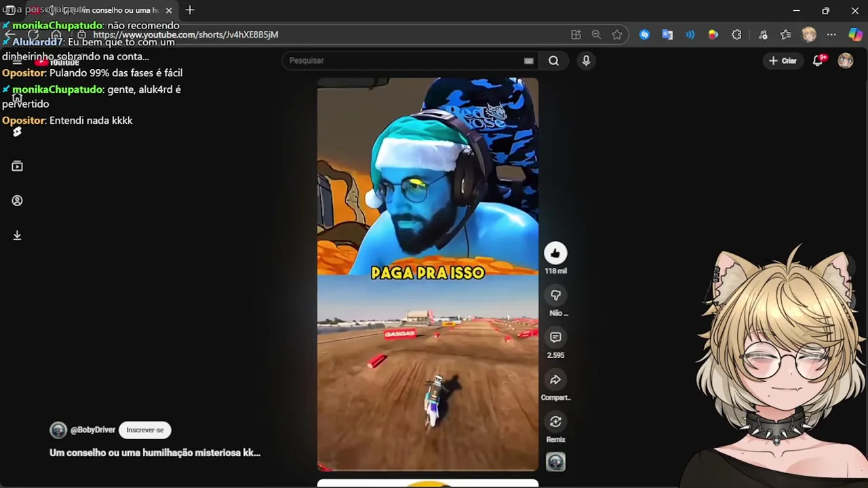
Task: Open the Edge settings and more menu
Action: (831, 35)
